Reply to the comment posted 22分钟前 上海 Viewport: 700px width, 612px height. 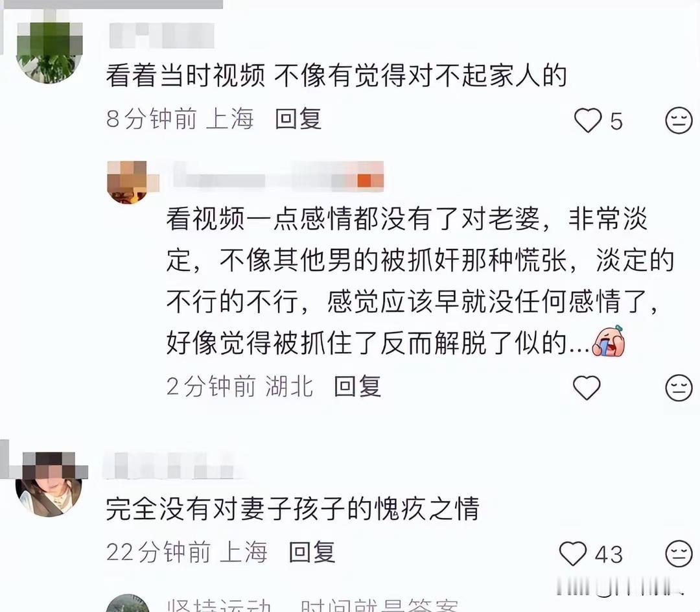pyautogui.click(x=312, y=552)
